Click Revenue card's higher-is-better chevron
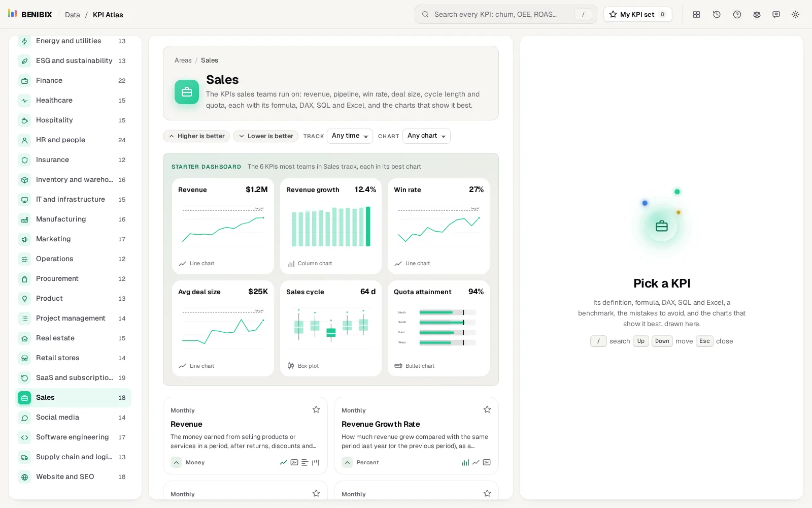The height and width of the screenshot is (508, 812). click(x=176, y=462)
